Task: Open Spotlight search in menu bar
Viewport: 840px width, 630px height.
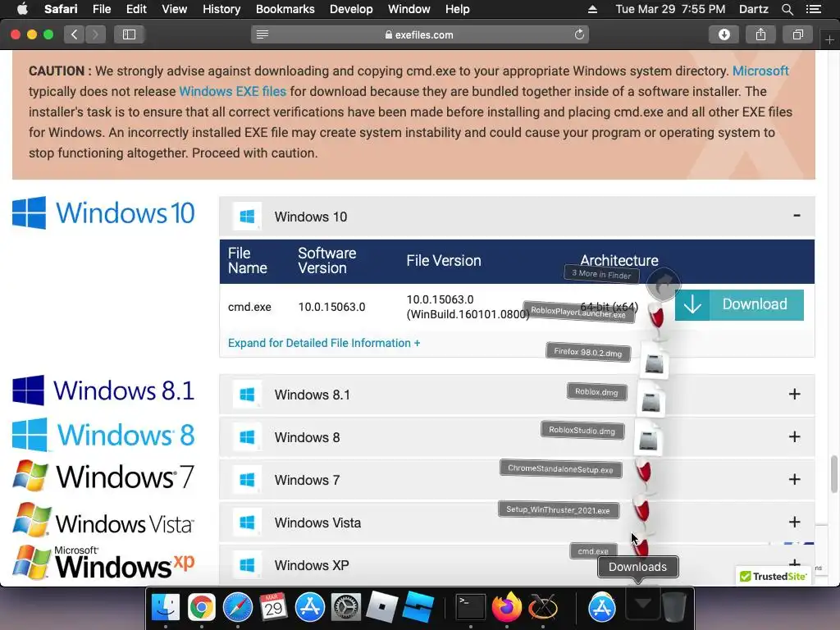Action: [x=787, y=9]
